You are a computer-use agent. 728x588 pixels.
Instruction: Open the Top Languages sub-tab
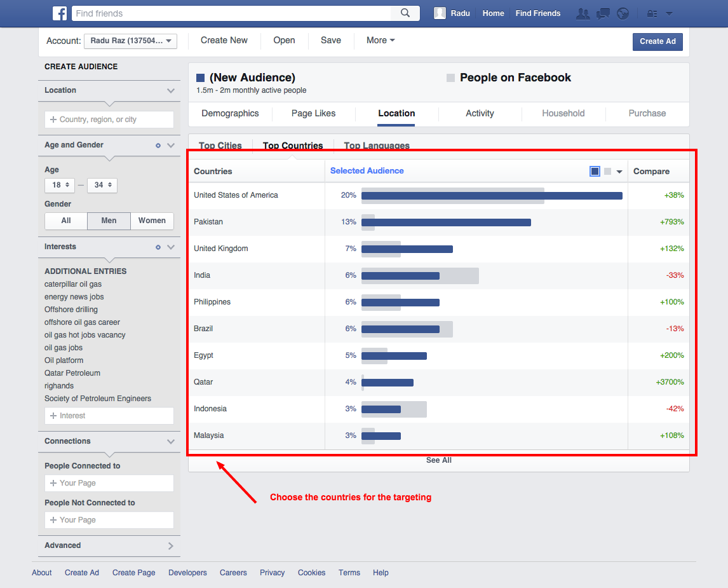coord(377,146)
